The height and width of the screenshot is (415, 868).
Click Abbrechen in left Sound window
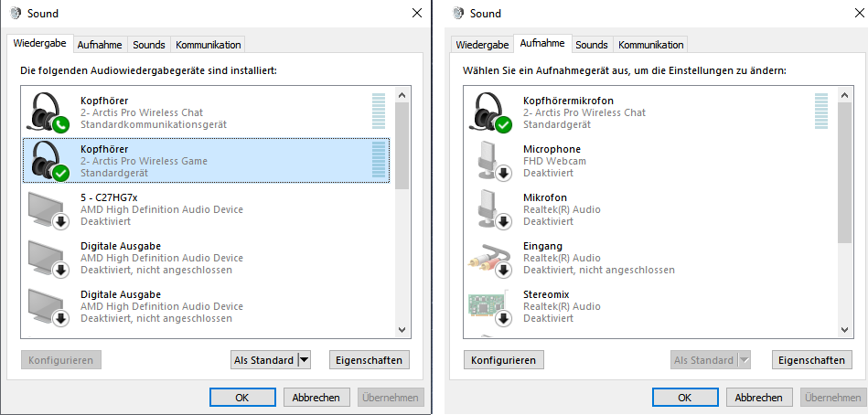[316, 398]
